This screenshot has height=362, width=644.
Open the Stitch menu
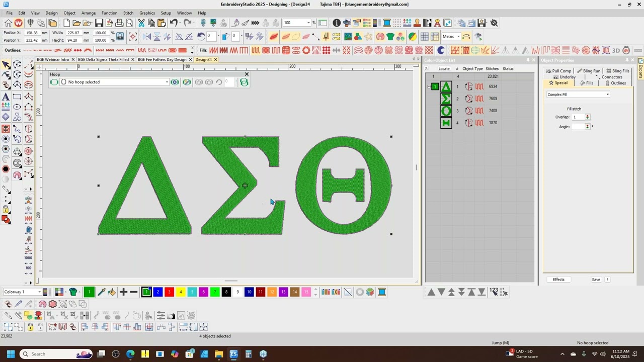tap(128, 13)
